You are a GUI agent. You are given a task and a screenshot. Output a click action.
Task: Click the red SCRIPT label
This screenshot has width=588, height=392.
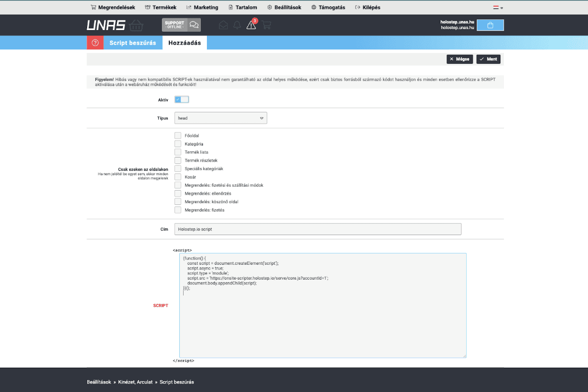coord(160,306)
